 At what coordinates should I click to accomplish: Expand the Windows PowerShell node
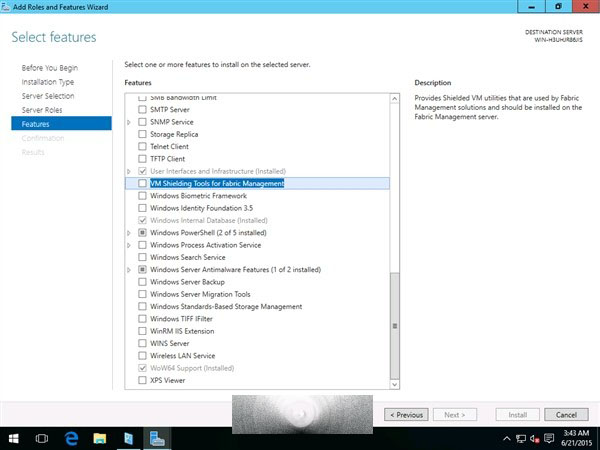click(129, 233)
